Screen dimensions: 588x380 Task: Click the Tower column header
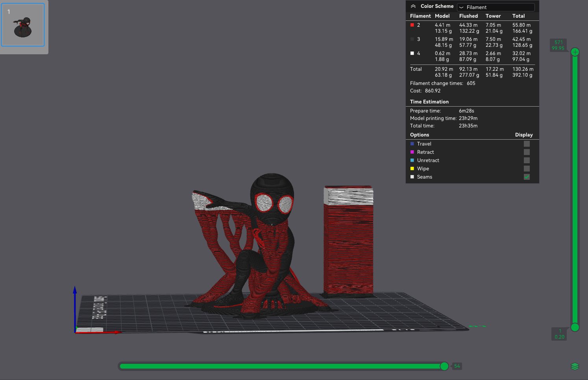[x=493, y=16]
